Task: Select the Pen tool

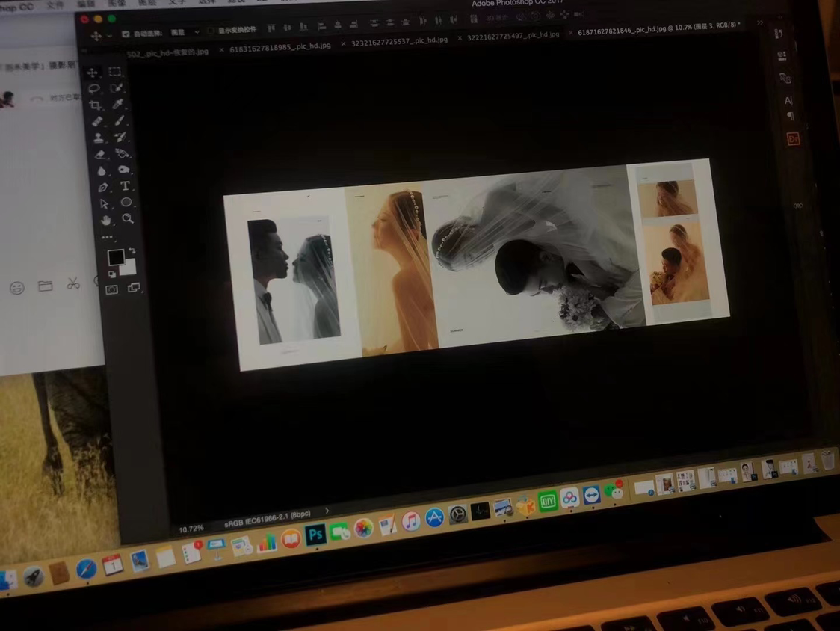Action: click(103, 188)
